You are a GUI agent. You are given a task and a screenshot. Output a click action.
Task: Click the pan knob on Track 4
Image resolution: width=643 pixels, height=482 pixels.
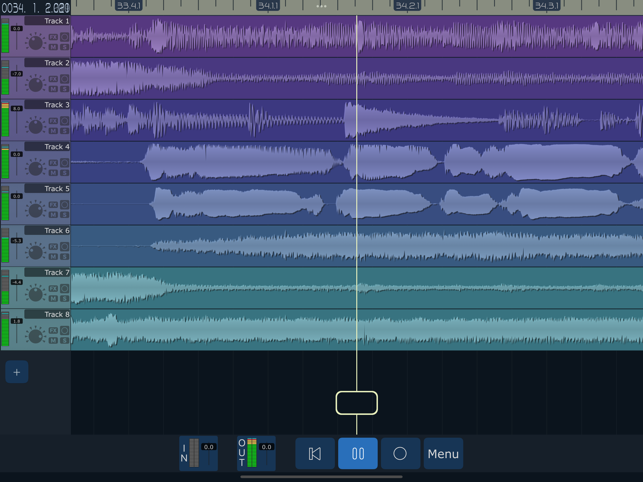pos(36,168)
